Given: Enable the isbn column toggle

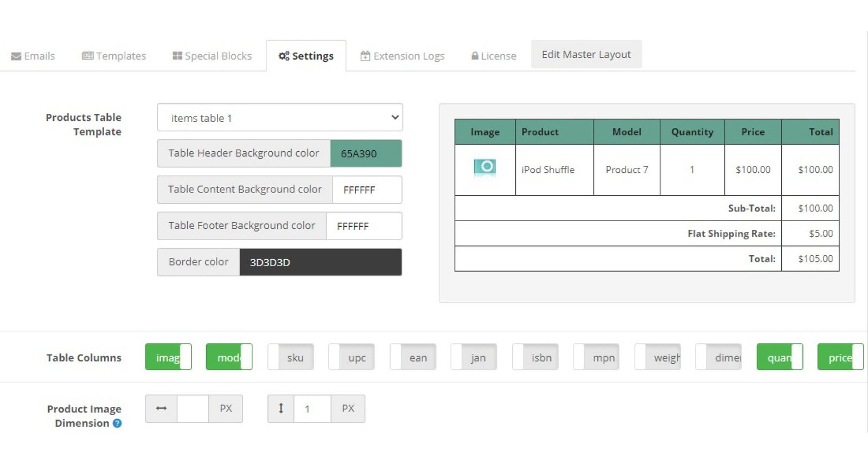Looking at the screenshot, I should [x=535, y=357].
